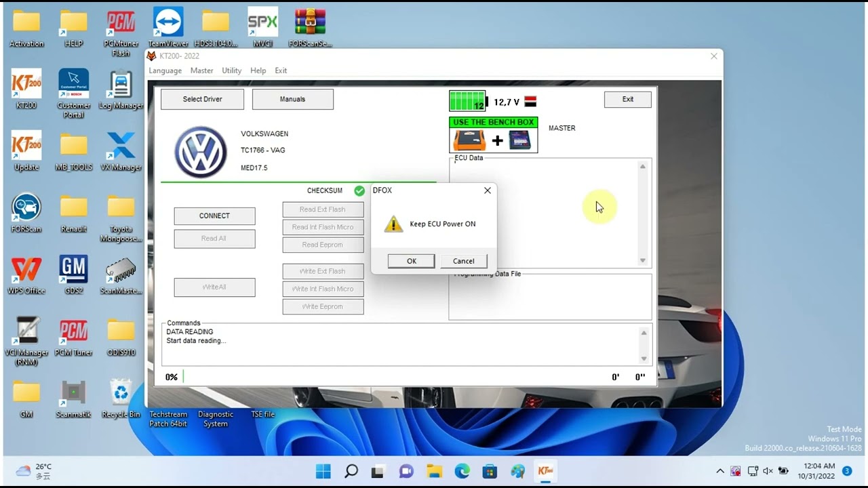Launch WPS Office from desktop
This screenshot has height=488, width=868.
point(26,274)
